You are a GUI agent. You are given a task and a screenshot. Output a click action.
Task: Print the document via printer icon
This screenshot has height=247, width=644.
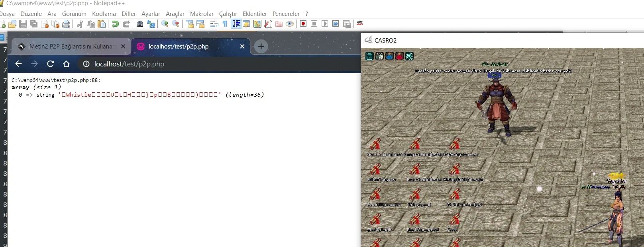pyautogui.click(x=66, y=24)
